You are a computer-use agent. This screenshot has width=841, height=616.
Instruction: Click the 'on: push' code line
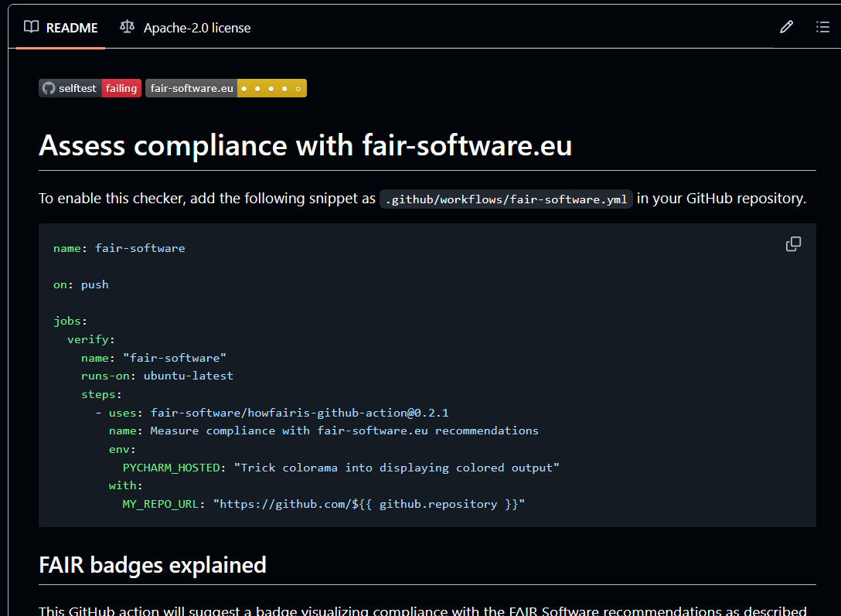(81, 284)
